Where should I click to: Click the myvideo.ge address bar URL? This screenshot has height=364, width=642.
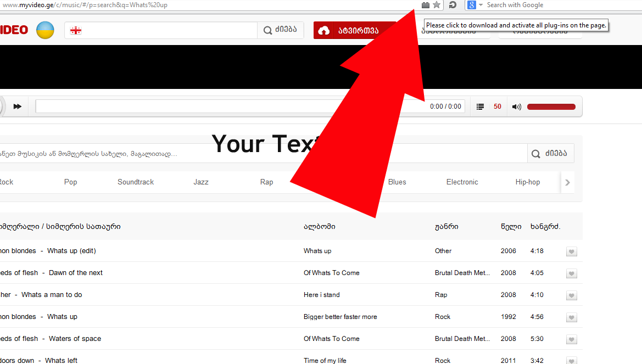85,5
